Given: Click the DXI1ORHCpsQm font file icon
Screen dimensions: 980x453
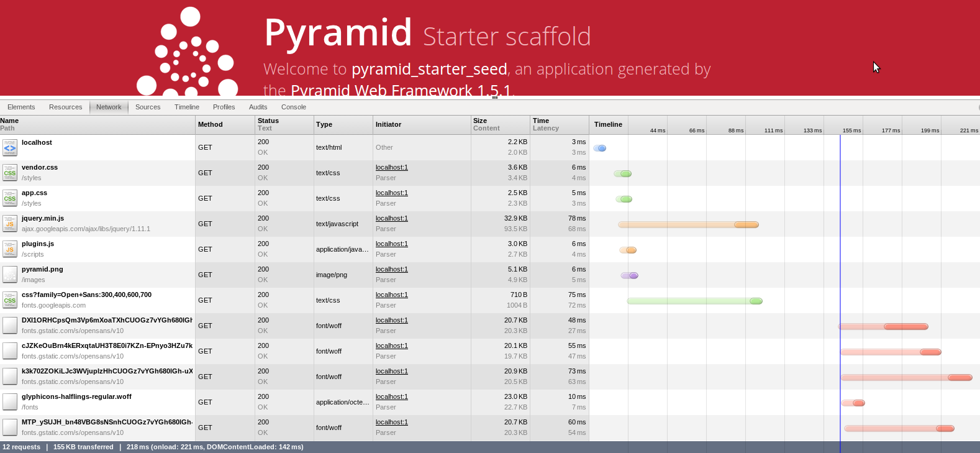Looking at the screenshot, I should click(x=10, y=326).
